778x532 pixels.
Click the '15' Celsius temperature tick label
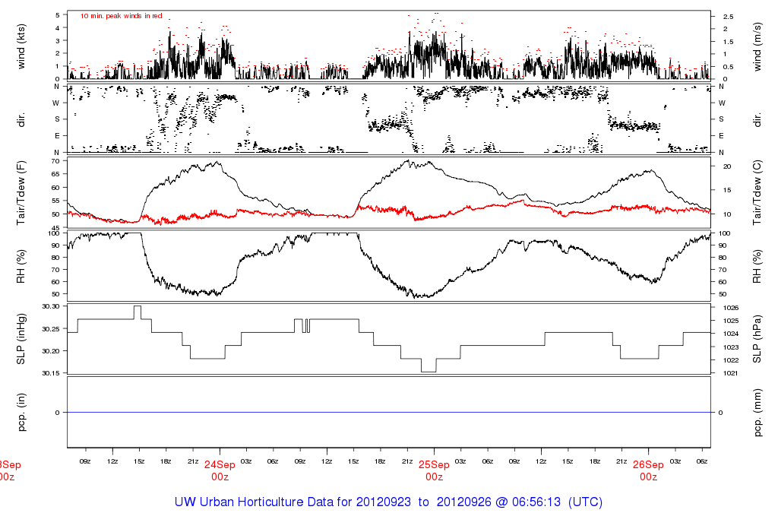point(727,189)
